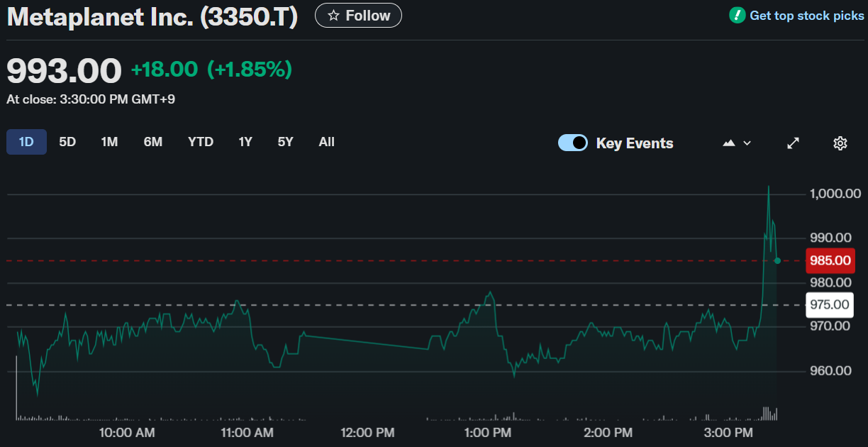Click the 11:00 AM time axis label

247,432
